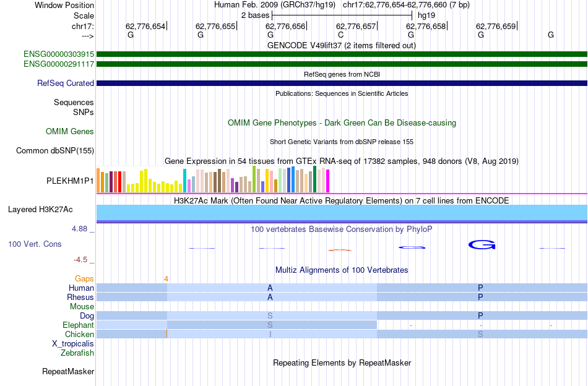
Task: Select the Elephant species label
Action: pyautogui.click(x=79, y=325)
